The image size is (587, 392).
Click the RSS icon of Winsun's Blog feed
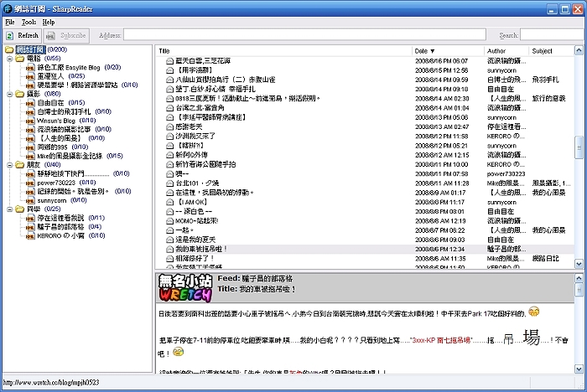coord(30,121)
